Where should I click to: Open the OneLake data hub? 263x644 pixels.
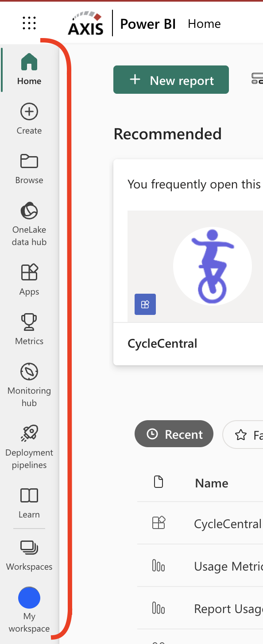click(29, 211)
